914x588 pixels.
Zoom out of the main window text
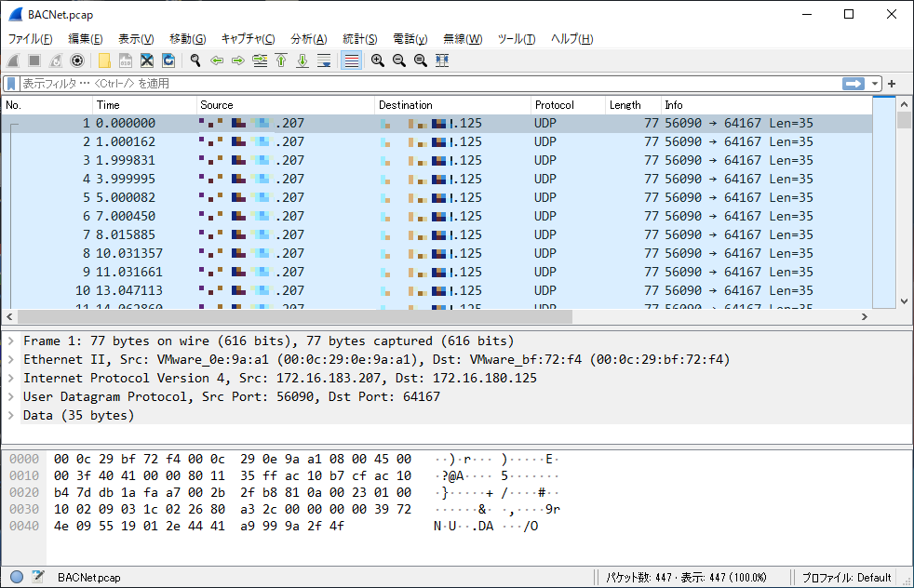399,60
